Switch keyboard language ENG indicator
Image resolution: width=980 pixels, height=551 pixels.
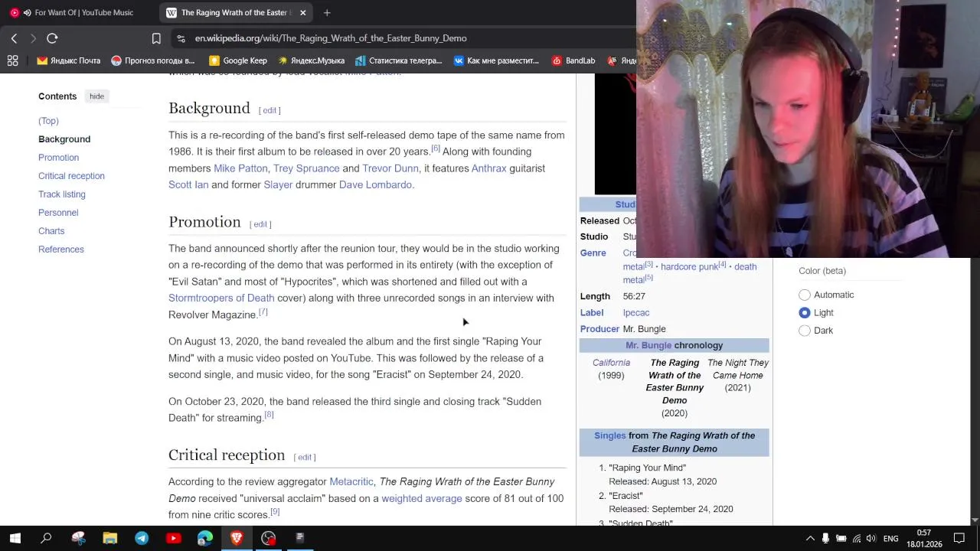[x=890, y=539]
